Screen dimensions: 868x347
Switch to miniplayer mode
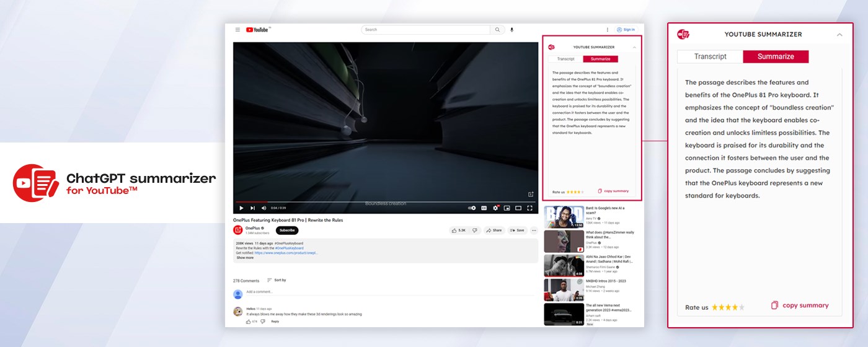tap(507, 208)
